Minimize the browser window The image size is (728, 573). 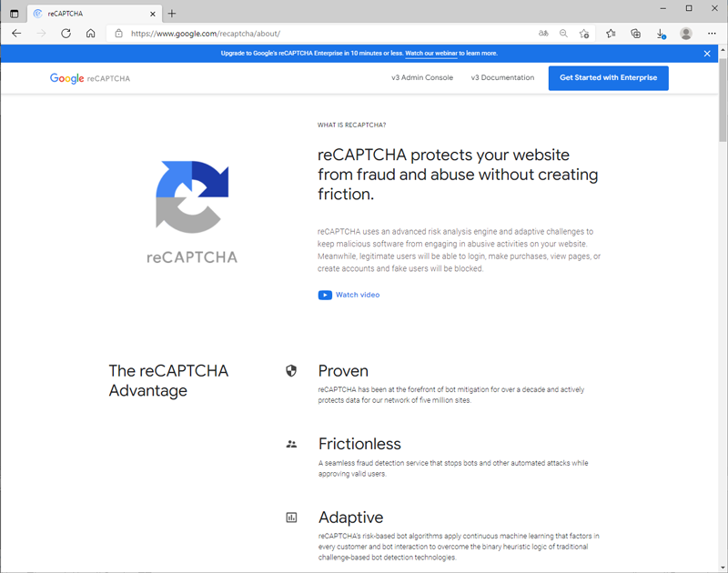point(663,8)
